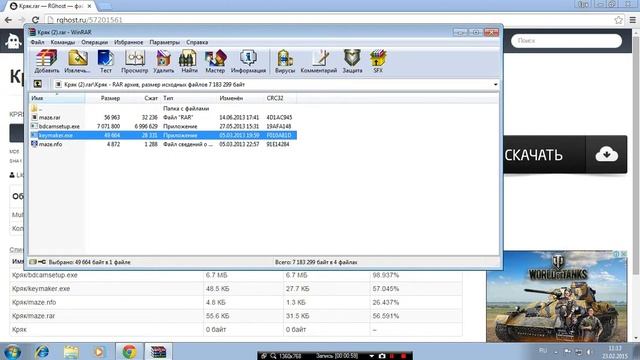Click the Удалить (Delete) toolbar icon
The height and width of the screenshot is (360, 640).
click(163, 61)
